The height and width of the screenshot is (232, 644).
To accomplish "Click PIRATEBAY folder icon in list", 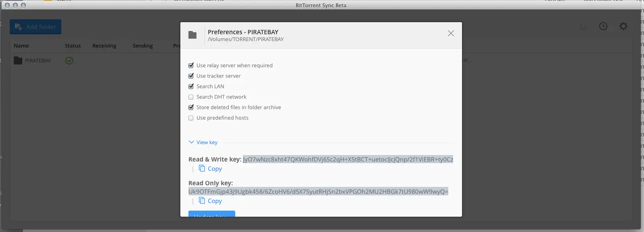I will pos(18,60).
